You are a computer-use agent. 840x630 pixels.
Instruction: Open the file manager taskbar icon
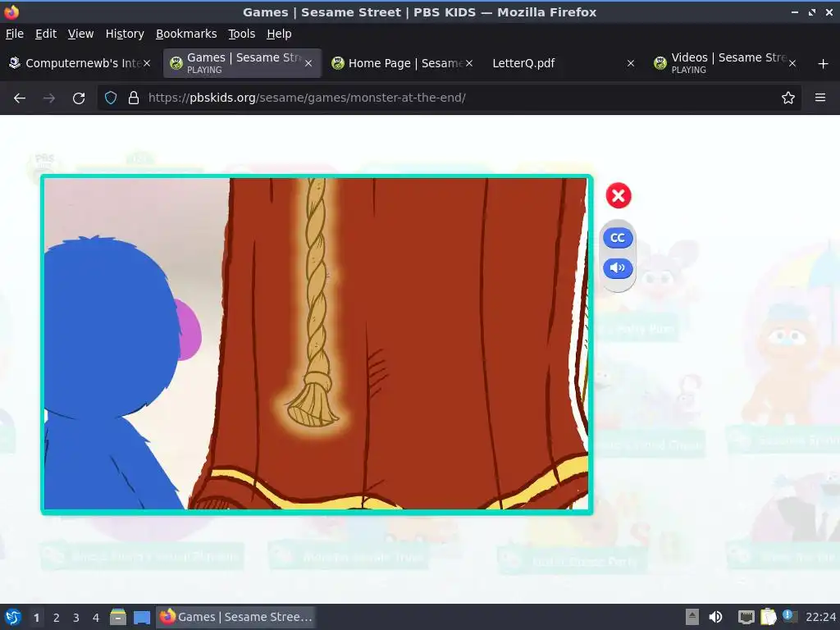[118, 617]
